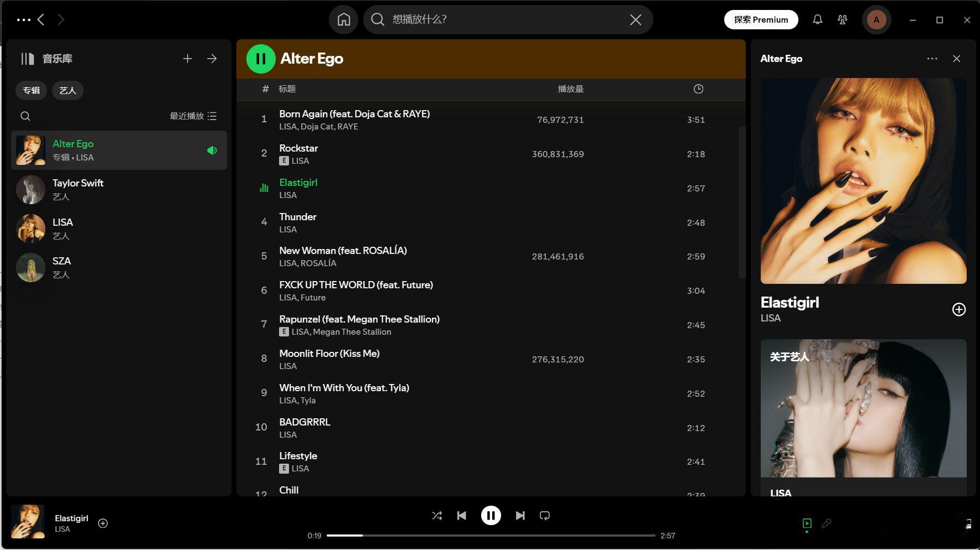Pause playback in the bottom player
The width and height of the screenshot is (980, 550).
tap(491, 516)
